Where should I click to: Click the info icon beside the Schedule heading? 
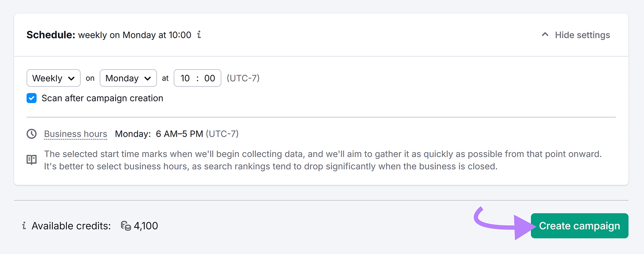[x=199, y=35]
